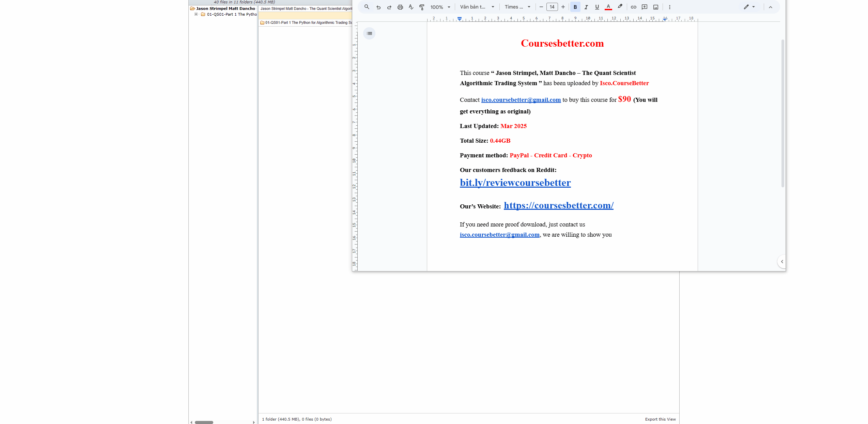Click the right indent marker on ruler
868x424 pixels.
(x=665, y=19)
